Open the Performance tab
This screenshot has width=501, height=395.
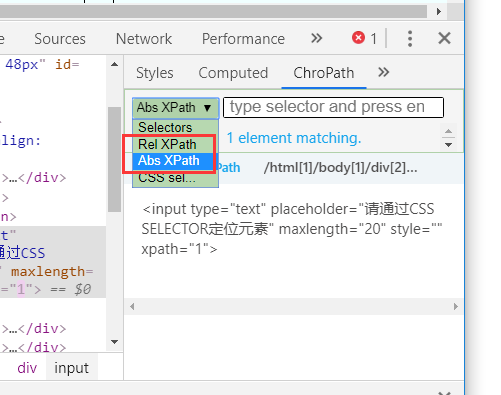243,39
